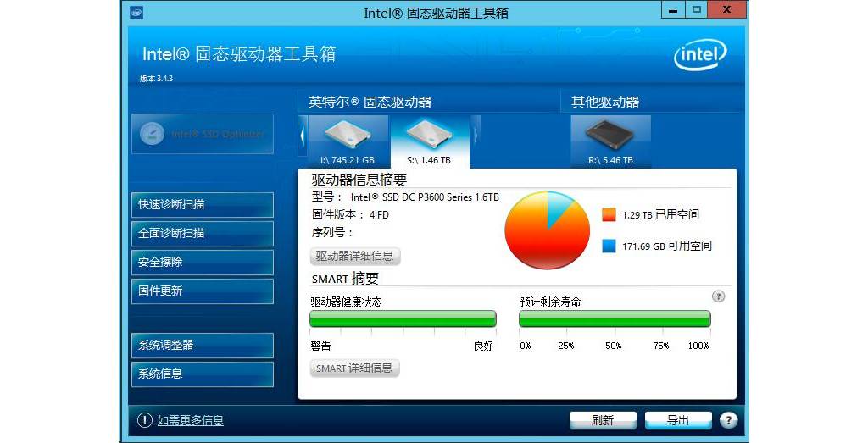Open 系统信息 system information

coord(202,374)
